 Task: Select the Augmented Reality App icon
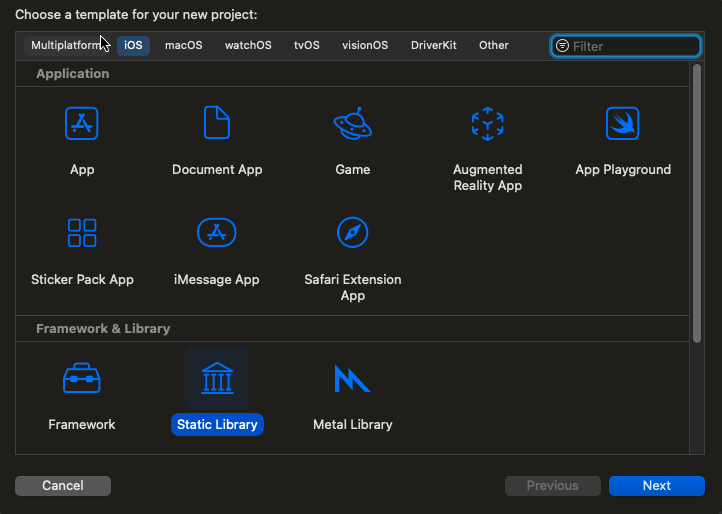pyautogui.click(x=488, y=124)
